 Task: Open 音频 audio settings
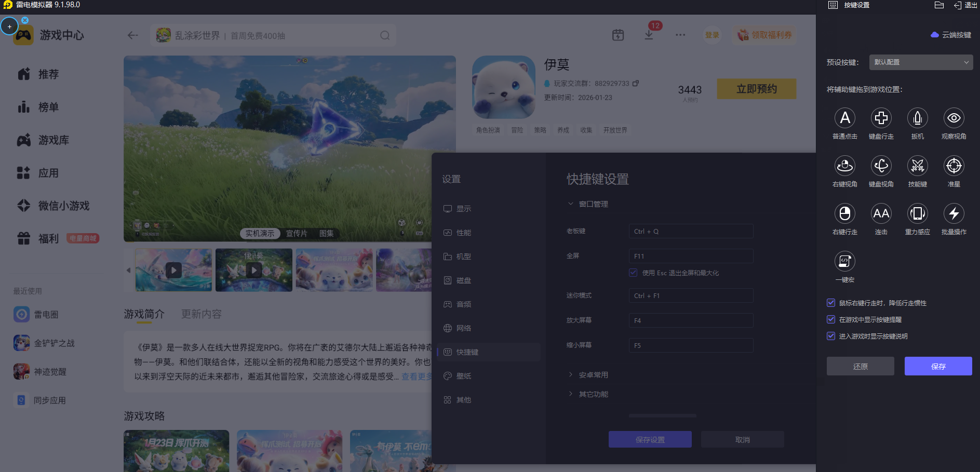(x=489, y=304)
